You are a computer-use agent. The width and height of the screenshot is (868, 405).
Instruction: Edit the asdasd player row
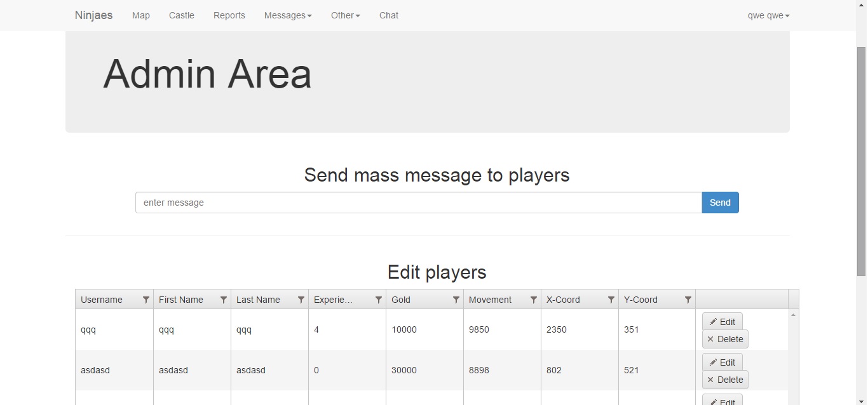click(722, 362)
